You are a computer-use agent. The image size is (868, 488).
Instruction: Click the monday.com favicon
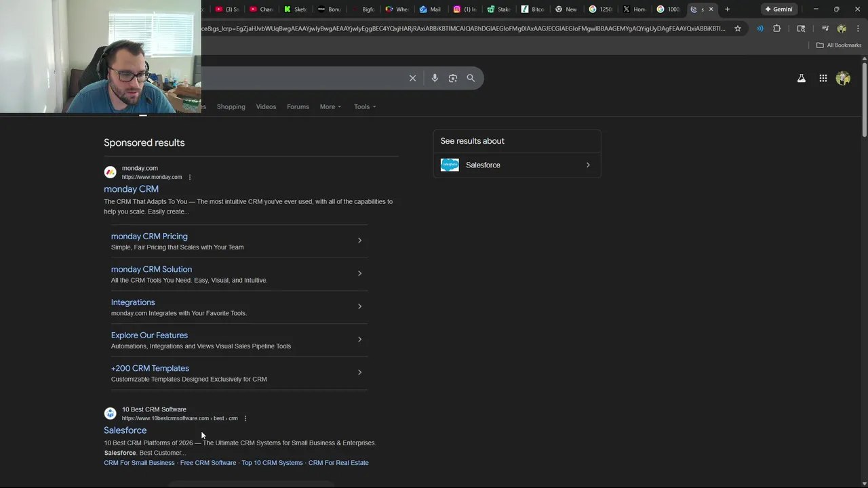click(110, 172)
